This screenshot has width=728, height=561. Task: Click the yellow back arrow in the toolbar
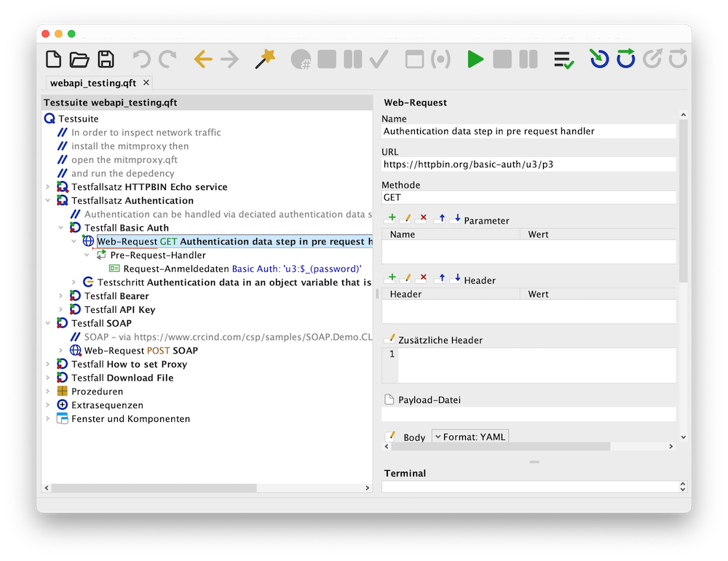pyautogui.click(x=203, y=60)
